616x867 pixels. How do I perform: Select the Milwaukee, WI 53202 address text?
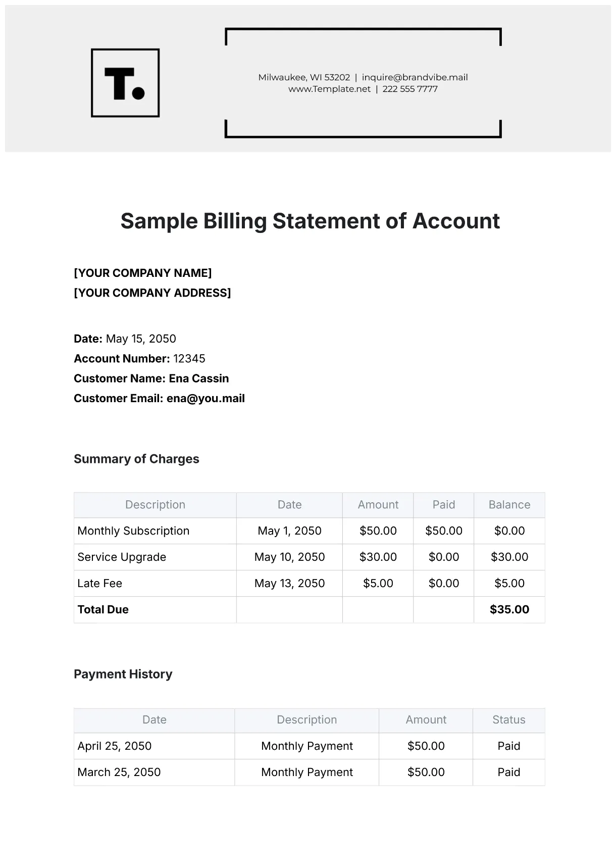click(304, 77)
